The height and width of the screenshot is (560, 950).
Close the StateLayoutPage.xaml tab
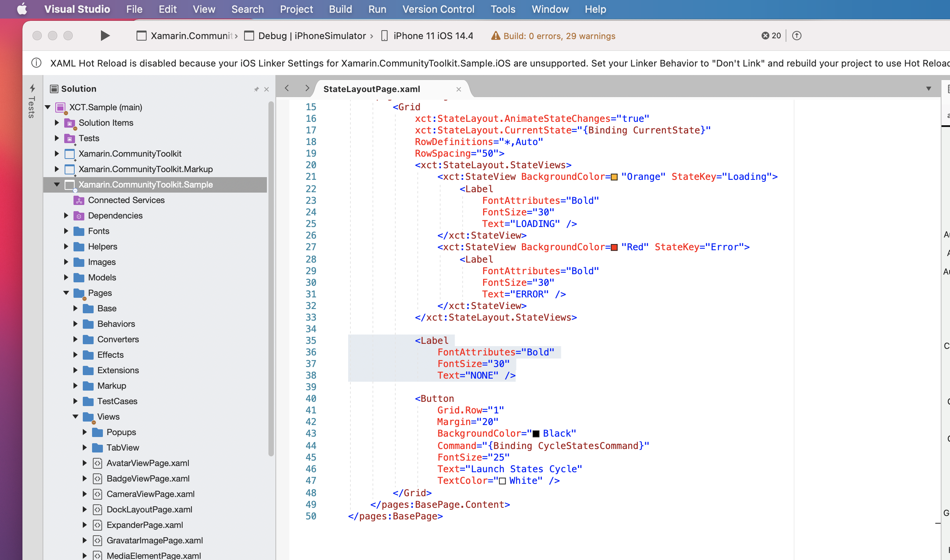[459, 89]
